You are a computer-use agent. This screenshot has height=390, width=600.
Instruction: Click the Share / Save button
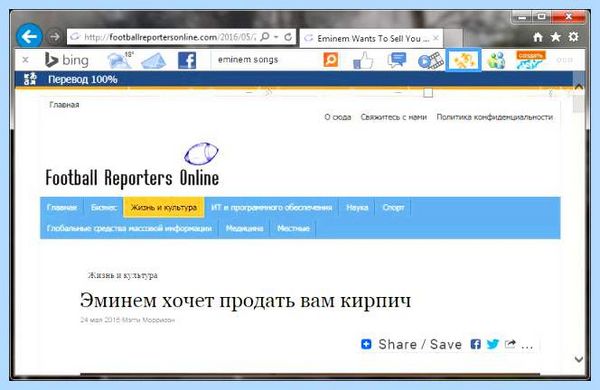[x=411, y=344]
